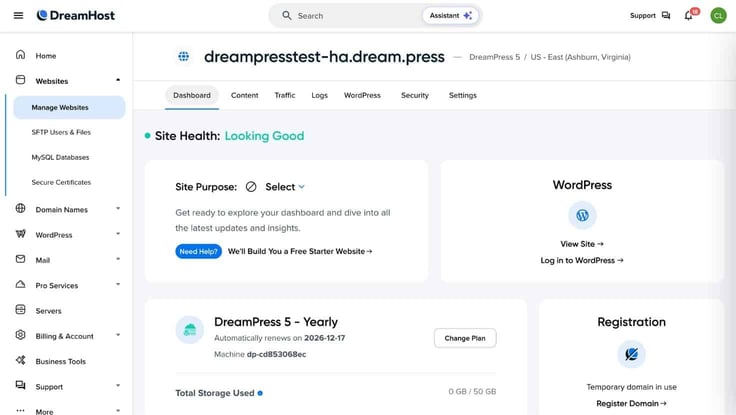Click the Register Domain link
The height and width of the screenshot is (415, 736).
631,403
